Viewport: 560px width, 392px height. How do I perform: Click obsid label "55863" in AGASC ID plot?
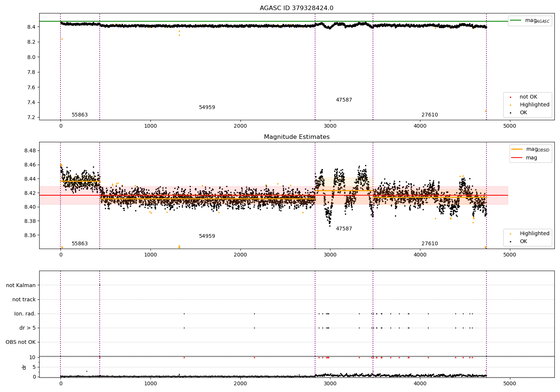pos(80,115)
